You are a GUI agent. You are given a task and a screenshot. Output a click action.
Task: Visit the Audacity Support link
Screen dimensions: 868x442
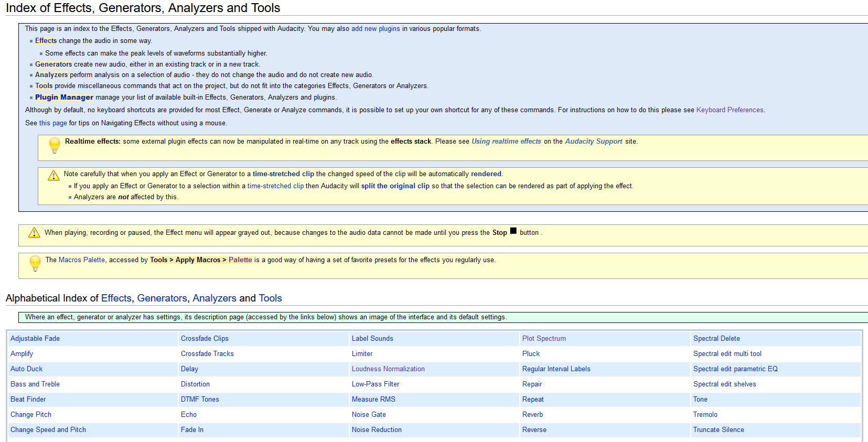click(594, 142)
